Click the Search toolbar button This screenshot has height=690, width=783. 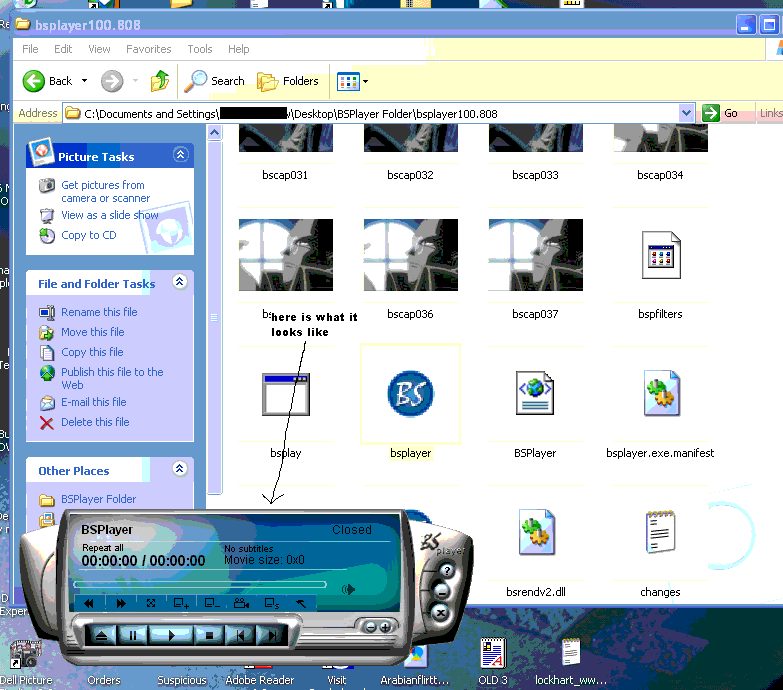click(x=215, y=81)
